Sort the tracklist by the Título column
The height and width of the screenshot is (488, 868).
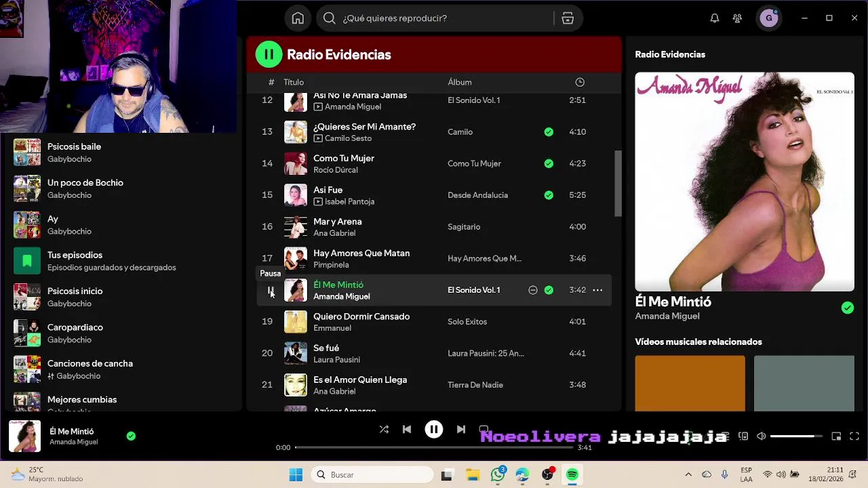tap(294, 82)
